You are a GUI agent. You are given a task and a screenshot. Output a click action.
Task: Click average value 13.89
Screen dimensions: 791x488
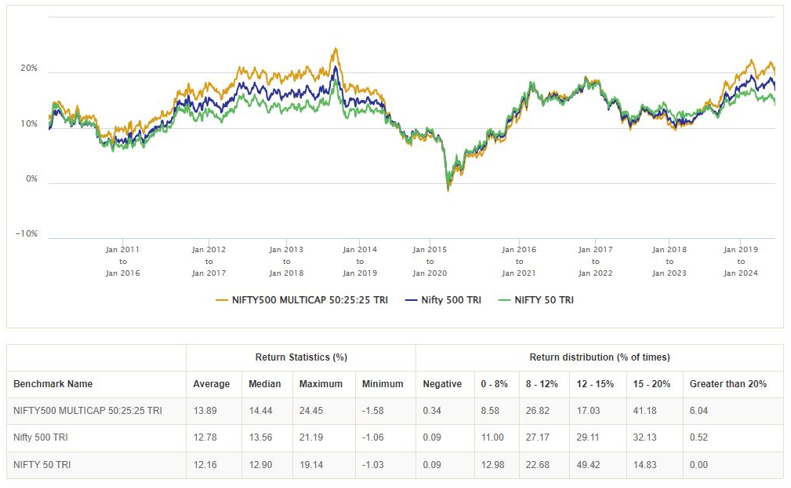click(x=205, y=411)
